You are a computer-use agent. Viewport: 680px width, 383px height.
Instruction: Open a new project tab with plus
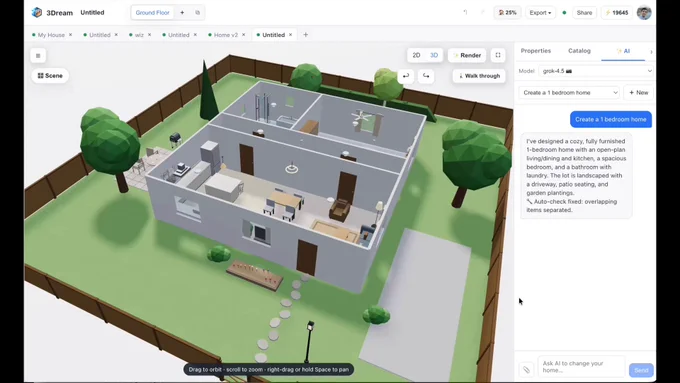click(306, 35)
